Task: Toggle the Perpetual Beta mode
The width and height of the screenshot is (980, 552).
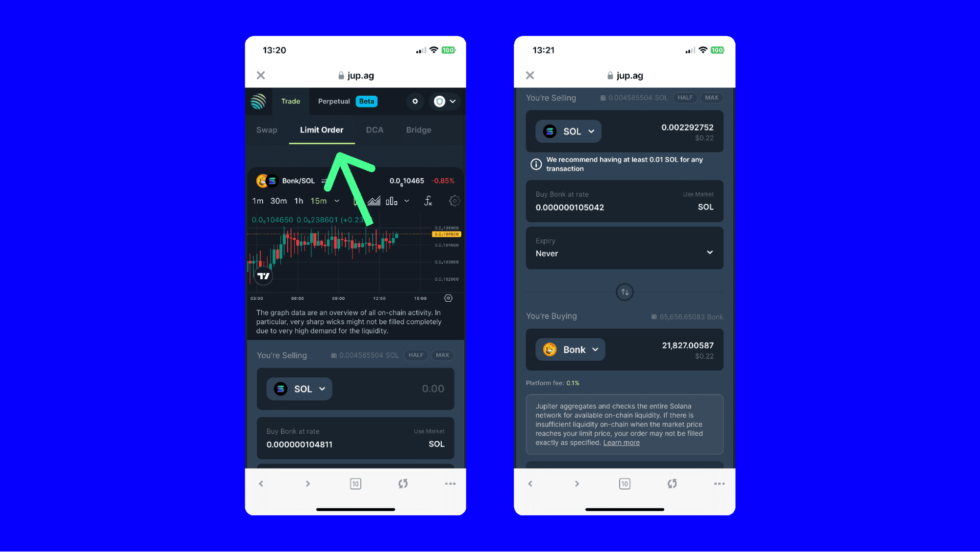Action: (x=346, y=101)
